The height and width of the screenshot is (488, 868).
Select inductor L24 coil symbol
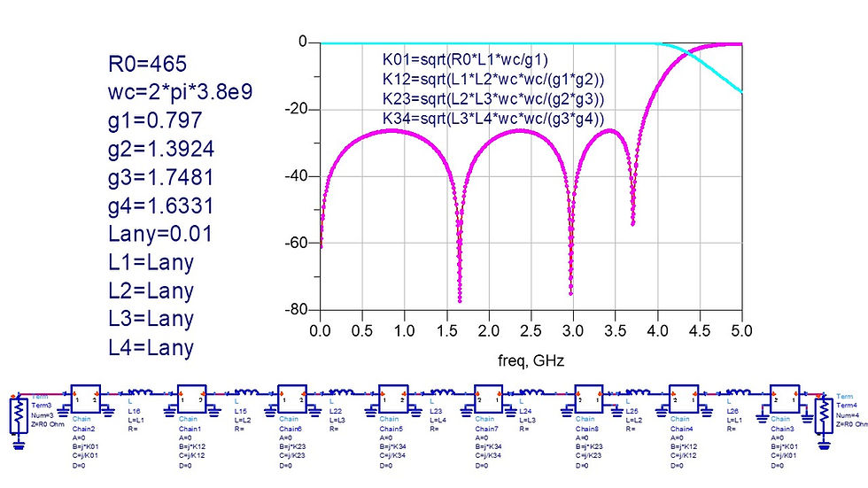[532, 392]
